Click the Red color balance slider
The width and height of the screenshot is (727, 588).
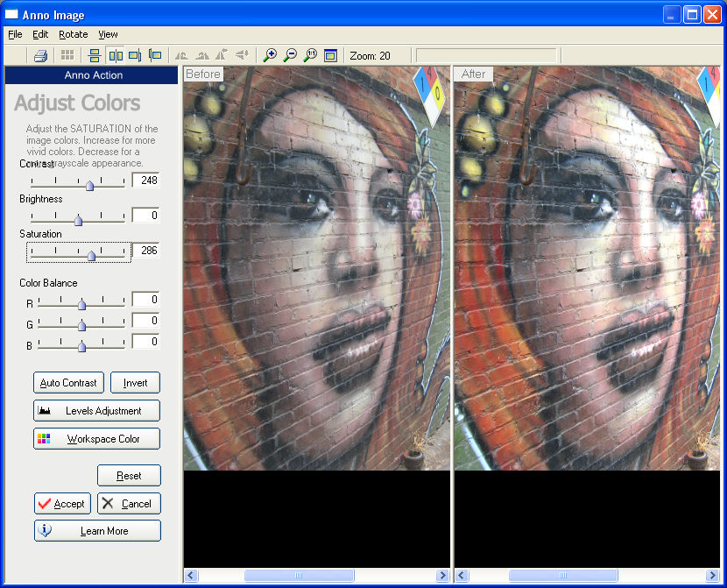click(x=81, y=304)
